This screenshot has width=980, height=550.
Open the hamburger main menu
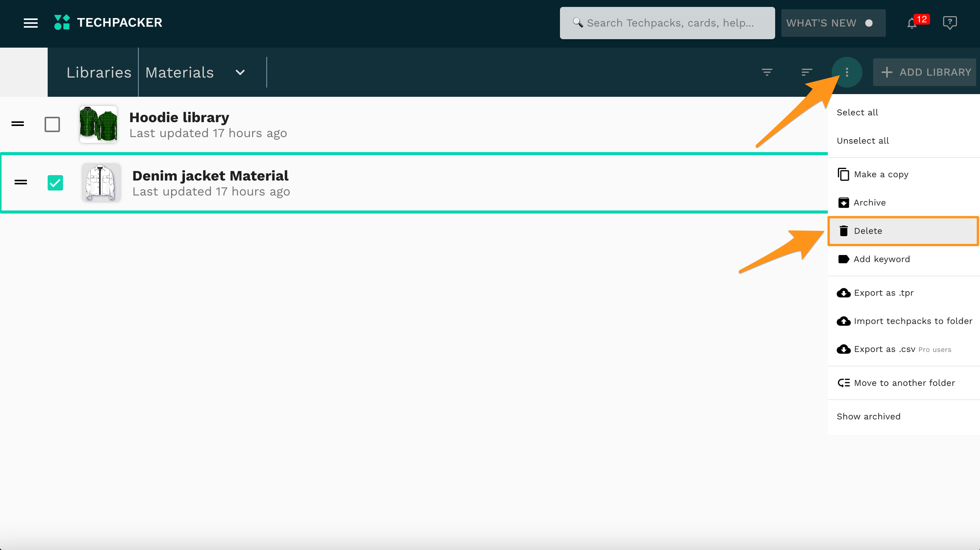tap(31, 23)
